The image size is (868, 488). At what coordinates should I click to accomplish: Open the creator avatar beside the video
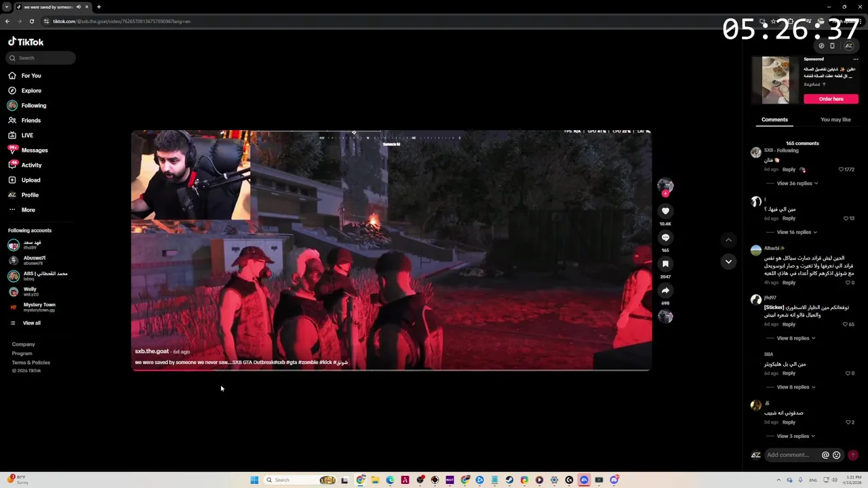click(x=665, y=185)
